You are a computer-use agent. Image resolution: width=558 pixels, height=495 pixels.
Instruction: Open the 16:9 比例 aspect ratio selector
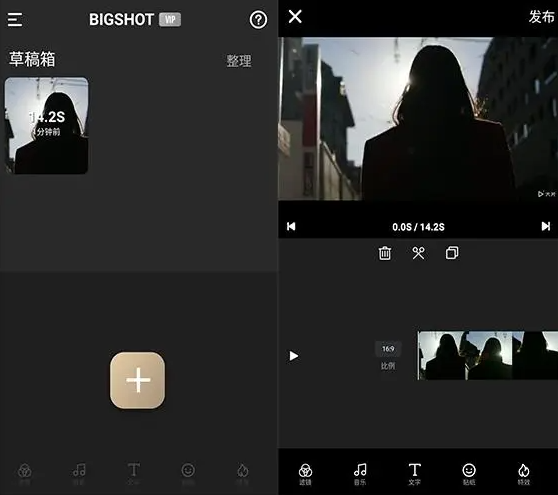[x=388, y=356]
